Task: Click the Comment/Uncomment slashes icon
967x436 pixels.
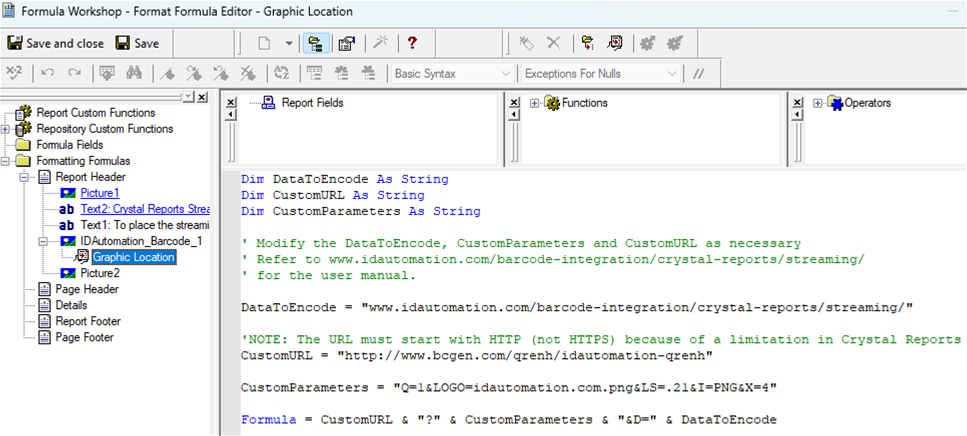Action: coord(699,73)
